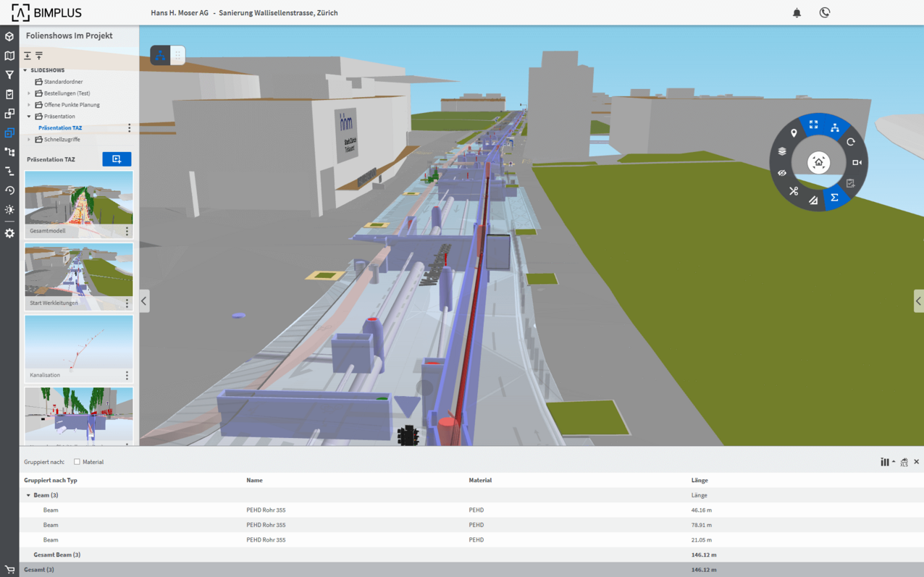Click the add slide button
Image resolution: width=924 pixels, height=577 pixels.
117,159
